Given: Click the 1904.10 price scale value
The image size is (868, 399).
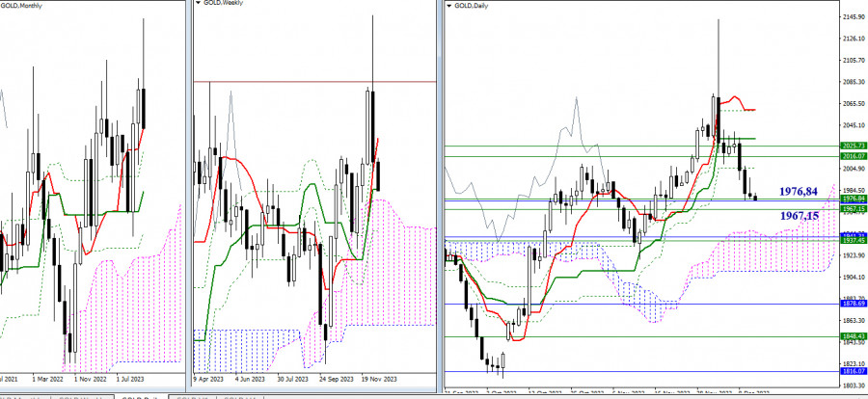Looking at the screenshot, I should [854, 278].
